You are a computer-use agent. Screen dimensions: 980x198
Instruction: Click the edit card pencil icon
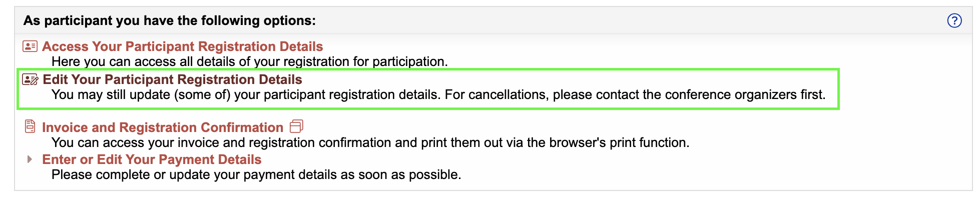(31, 79)
